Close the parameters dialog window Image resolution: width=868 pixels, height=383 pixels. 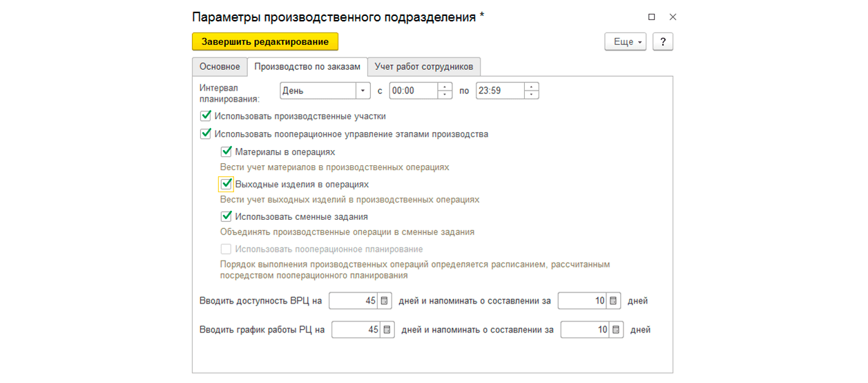point(673,17)
